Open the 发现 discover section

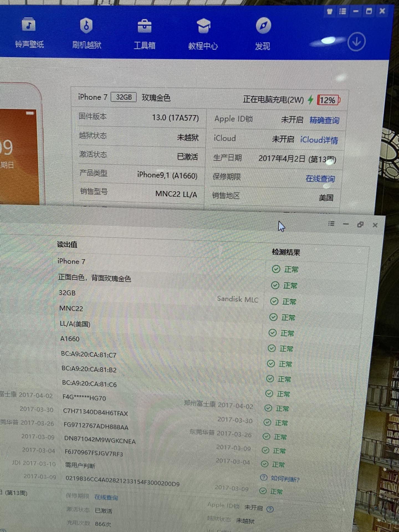pos(263,34)
